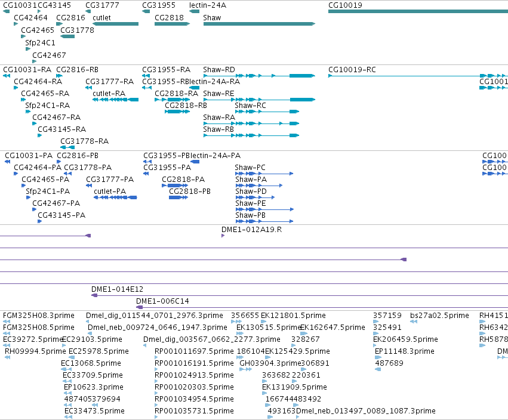The width and height of the screenshot is (508, 420).
Task: Select the lectin-24A gene label
Action: (x=208, y=5)
